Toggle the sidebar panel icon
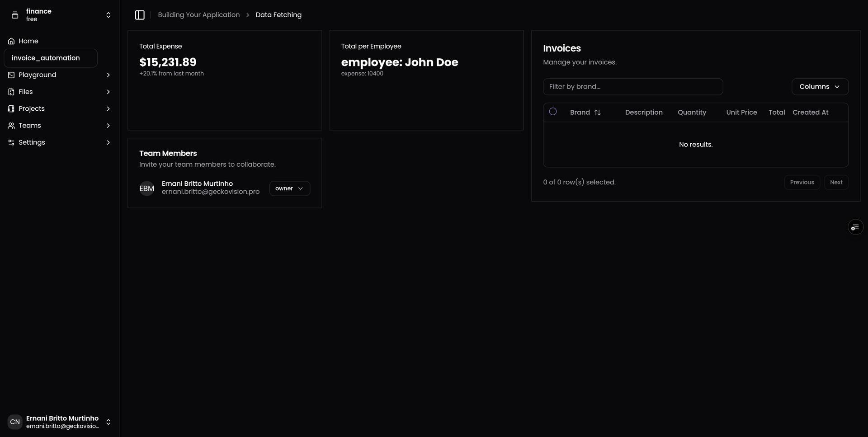 coord(140,15)
